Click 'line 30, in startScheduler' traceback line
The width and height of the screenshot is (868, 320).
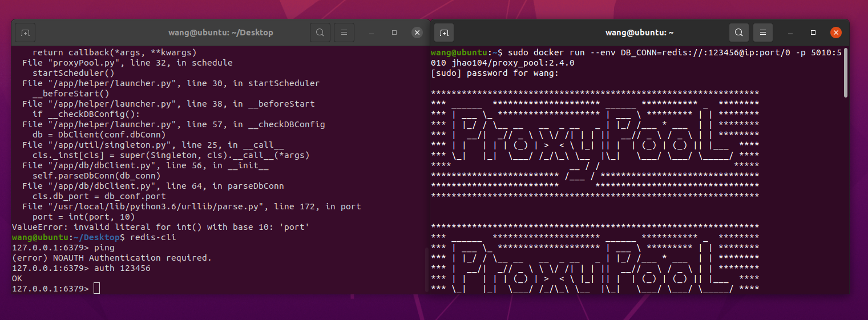(171, 83)
